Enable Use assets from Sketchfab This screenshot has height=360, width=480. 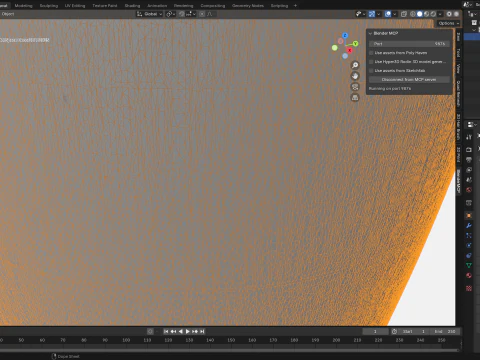[371, 71]
